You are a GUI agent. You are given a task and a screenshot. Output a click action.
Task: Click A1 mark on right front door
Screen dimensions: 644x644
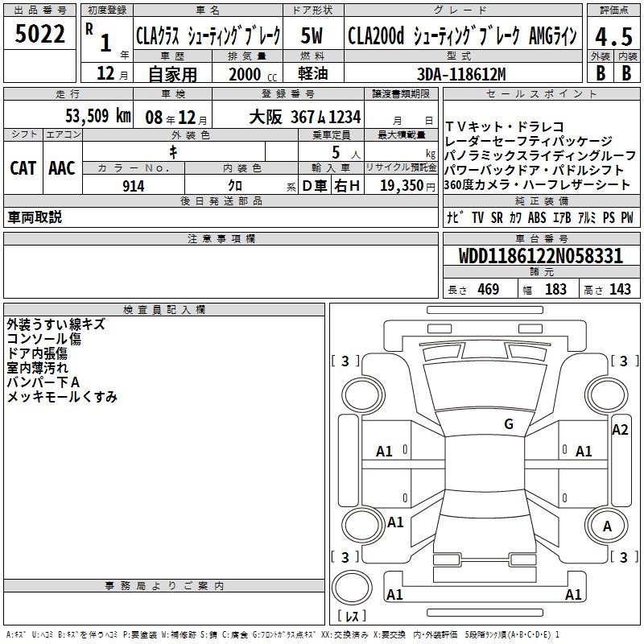(x=584, y=452)
